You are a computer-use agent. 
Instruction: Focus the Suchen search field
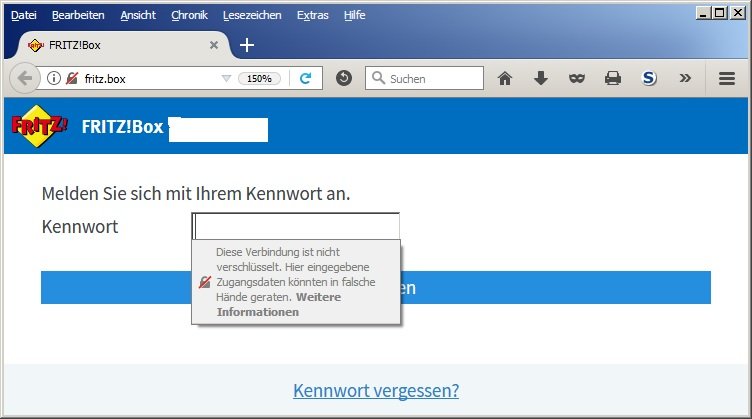tap(424, 78)
